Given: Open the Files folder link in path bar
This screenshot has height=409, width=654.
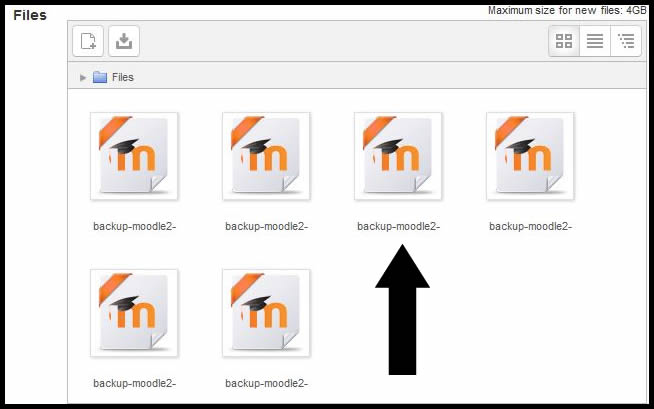Looking at the screenshot, I should click(x=123, y=78).
